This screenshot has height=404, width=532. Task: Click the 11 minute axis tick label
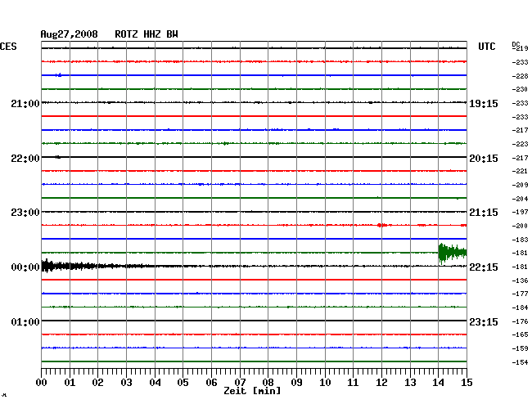tap(353, 383)
